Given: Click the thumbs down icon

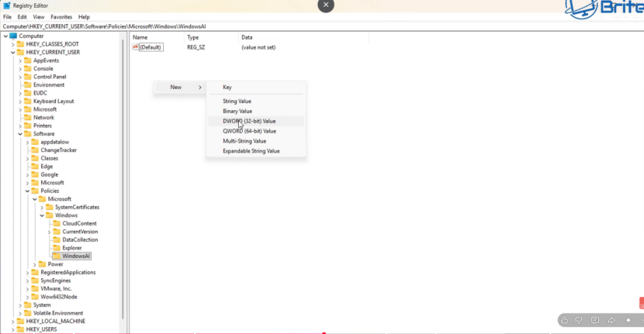Looking at the screenshot, I should point(579,320).
